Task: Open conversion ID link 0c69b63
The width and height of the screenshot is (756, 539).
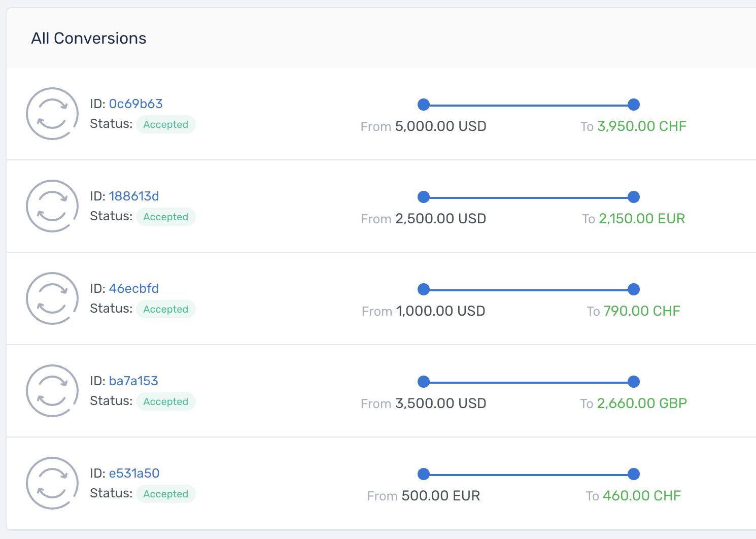Action: click(x=135, y=104)
